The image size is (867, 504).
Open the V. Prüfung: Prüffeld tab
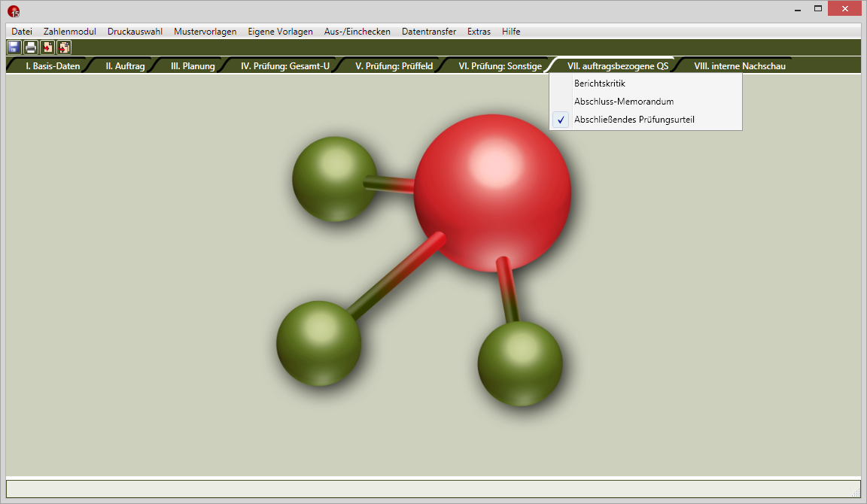tap(394, 66)
